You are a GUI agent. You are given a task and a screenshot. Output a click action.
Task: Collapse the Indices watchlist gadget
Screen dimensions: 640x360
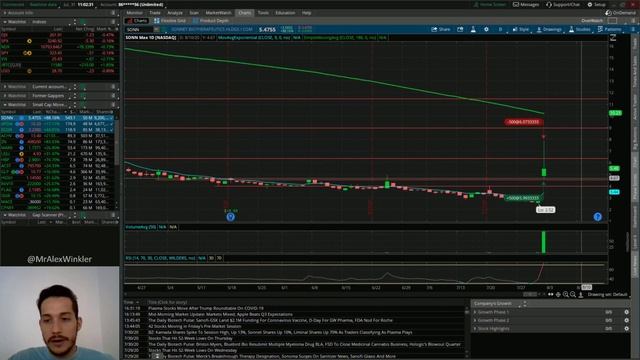[x=5, y=22]
